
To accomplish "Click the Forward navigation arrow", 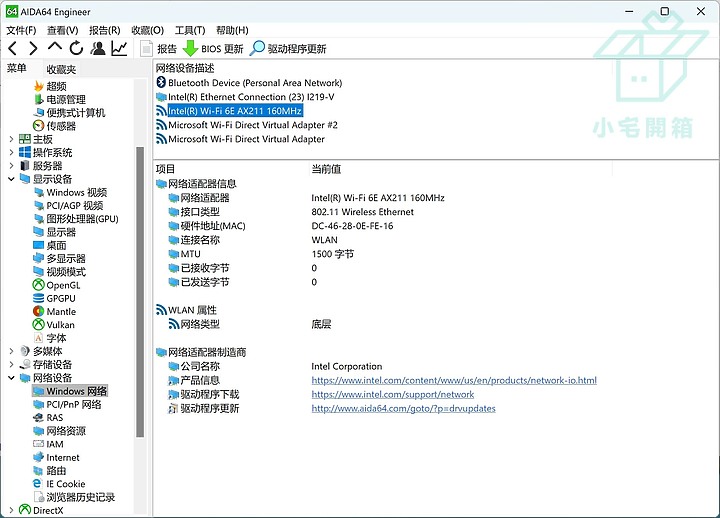I will pos(33,48).
